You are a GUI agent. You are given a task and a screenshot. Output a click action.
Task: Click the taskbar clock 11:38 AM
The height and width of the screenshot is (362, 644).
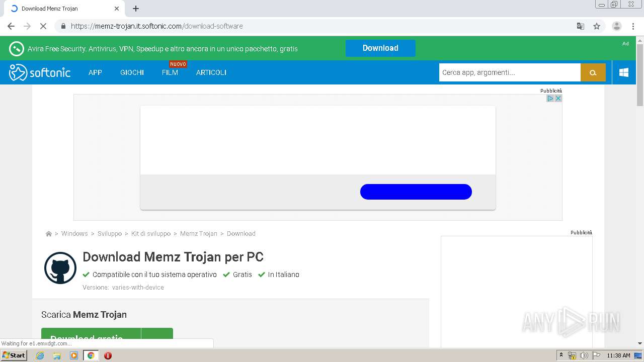click(618, 355)
